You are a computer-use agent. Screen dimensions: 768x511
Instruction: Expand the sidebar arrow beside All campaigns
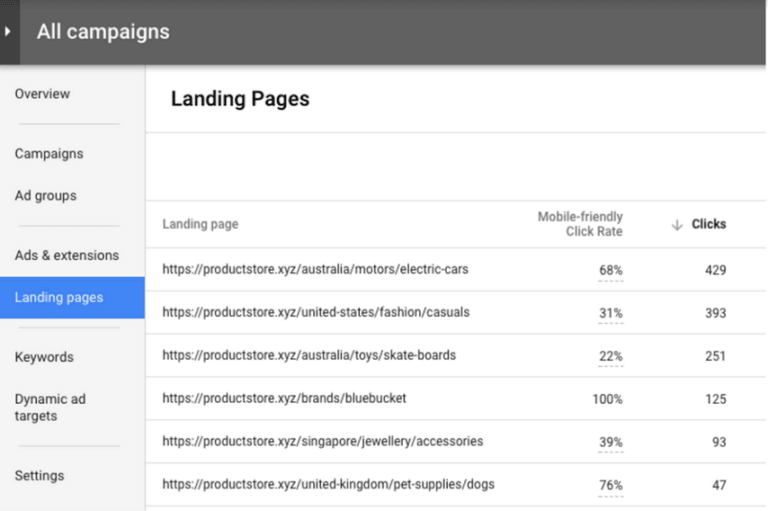(8, 32)
